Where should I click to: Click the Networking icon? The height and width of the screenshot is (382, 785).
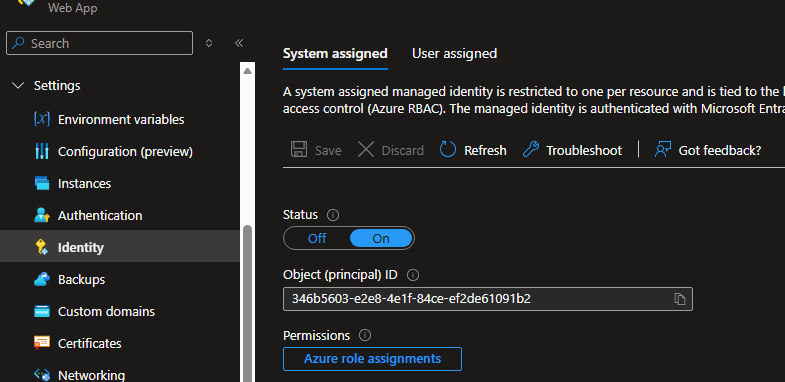[x=42, y=374]
